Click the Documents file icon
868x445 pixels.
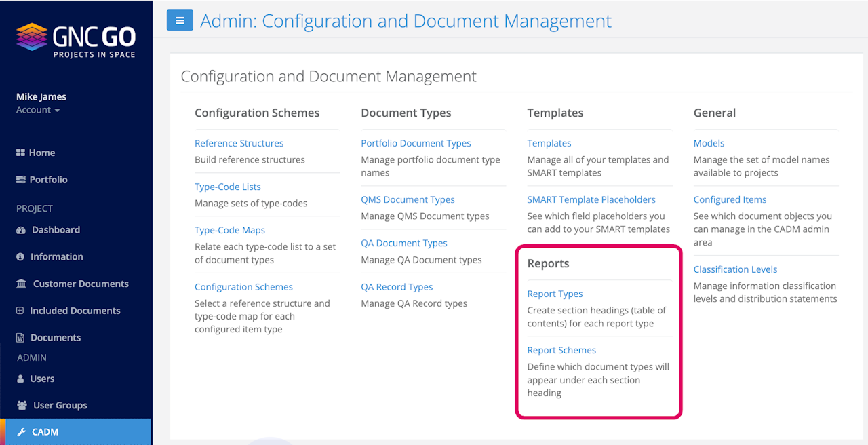(20, 338)
